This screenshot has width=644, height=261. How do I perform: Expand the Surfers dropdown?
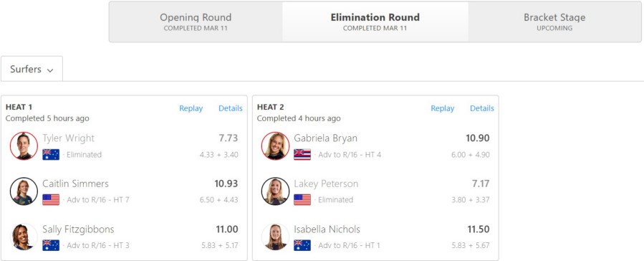(32, 69)
